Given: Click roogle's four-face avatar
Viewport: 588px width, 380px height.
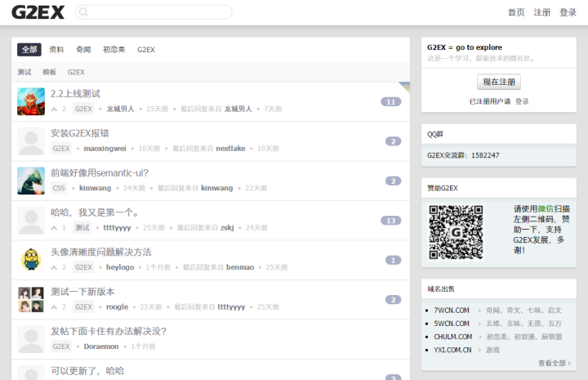Looking at the screenshot, I should tap(31, 300).
